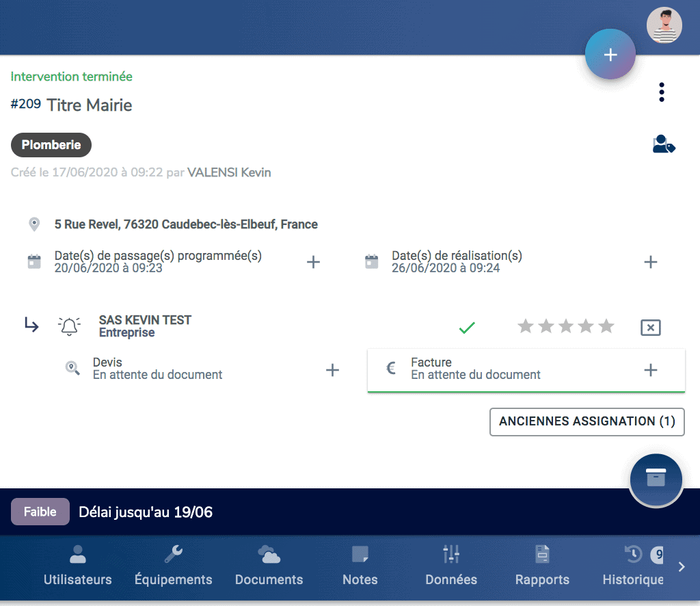
Task: Open Anciennes Assignation (1) list
Action: [x=587, y=421]
